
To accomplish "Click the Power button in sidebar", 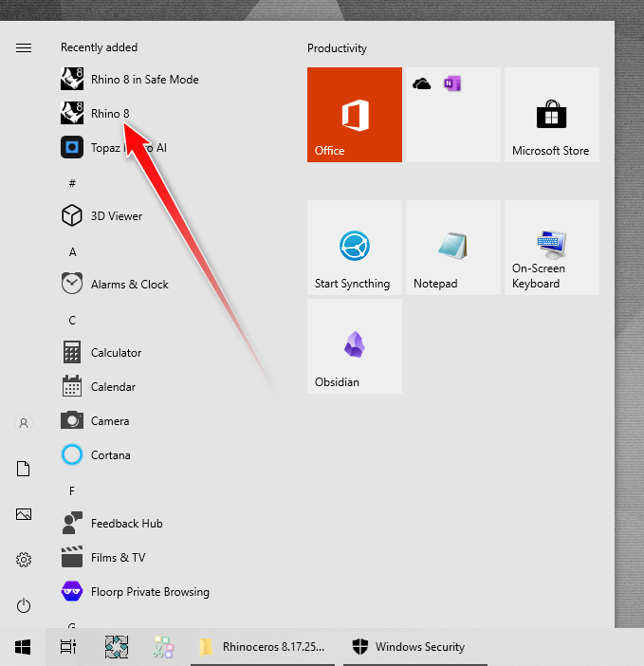I will 24,605.
